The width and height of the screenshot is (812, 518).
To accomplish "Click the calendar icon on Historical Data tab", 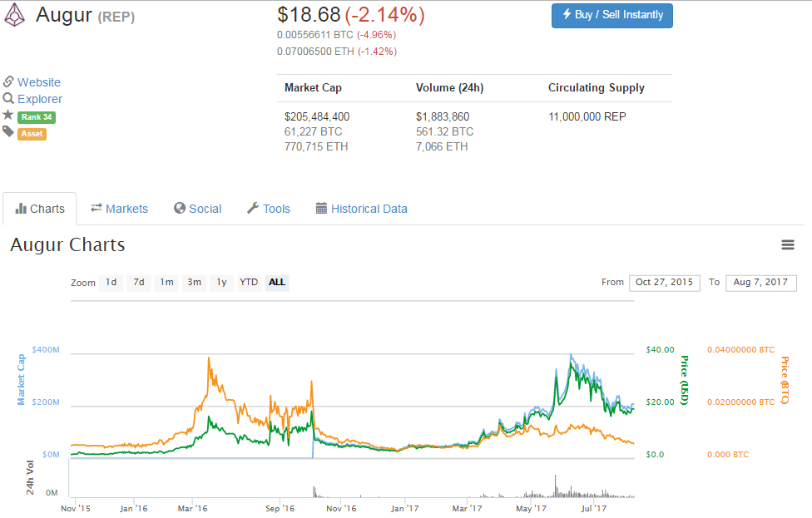I will 321,208.
